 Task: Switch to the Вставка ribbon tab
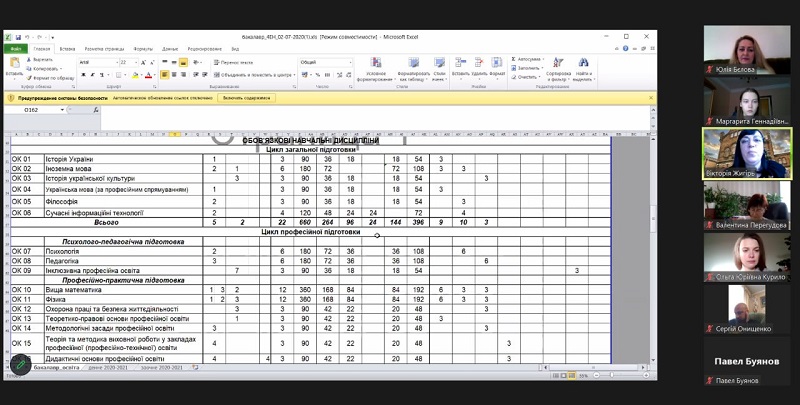[67, 49]
